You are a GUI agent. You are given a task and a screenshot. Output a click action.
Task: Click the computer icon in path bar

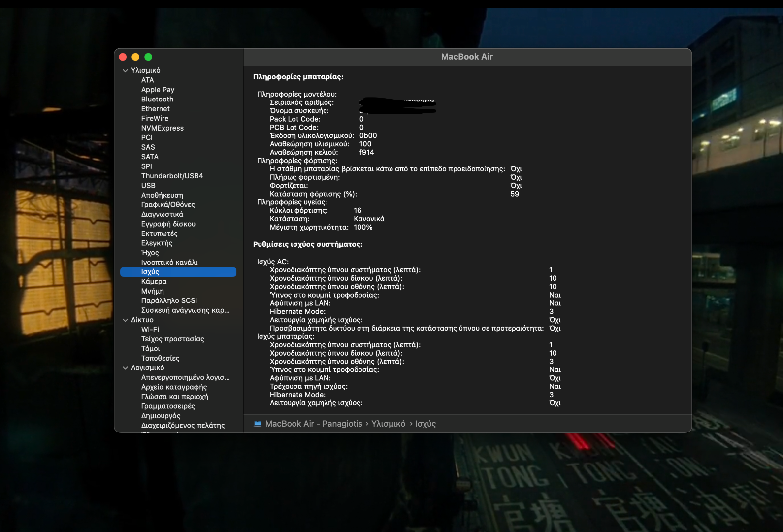[x=257, y=424]
